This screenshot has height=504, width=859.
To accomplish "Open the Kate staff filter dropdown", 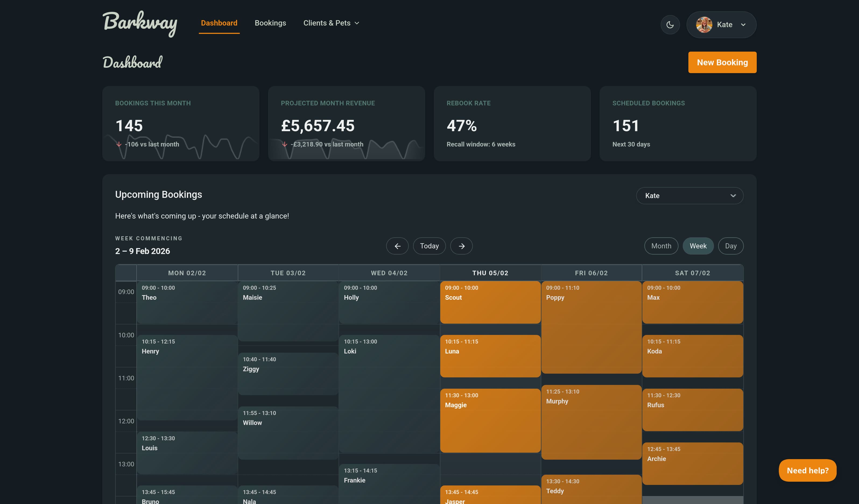I will pos(689,195).
